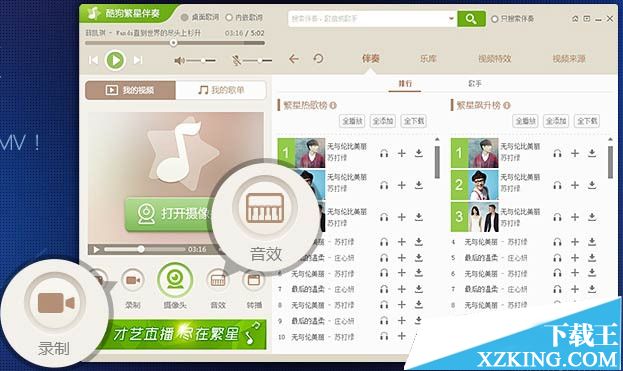Image resolution: width=623 pixels, height=371 pixels.
Task: Listen to rank 1 song in 繁星热歌榜
Action: point(384,153)
